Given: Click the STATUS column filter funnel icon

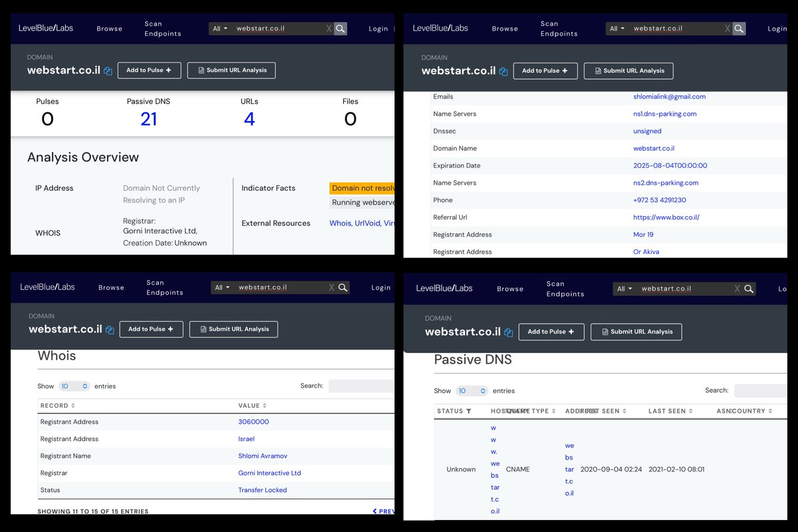Looking at the screenshot, I should pyautogui.click(x=469, y=412).
